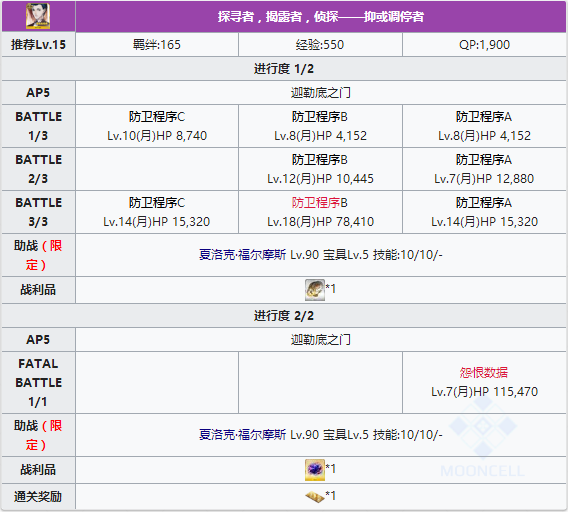Open the drop item icon under 进行度 1/2
568x512 pixels.
(x=315, y=290)
